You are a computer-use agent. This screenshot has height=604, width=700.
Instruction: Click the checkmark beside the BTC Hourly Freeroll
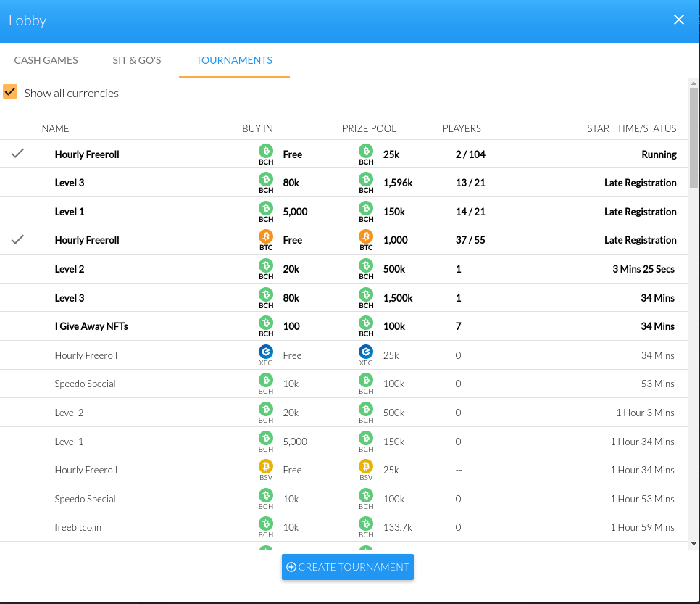pyautogui.click(x=17, y=239)
